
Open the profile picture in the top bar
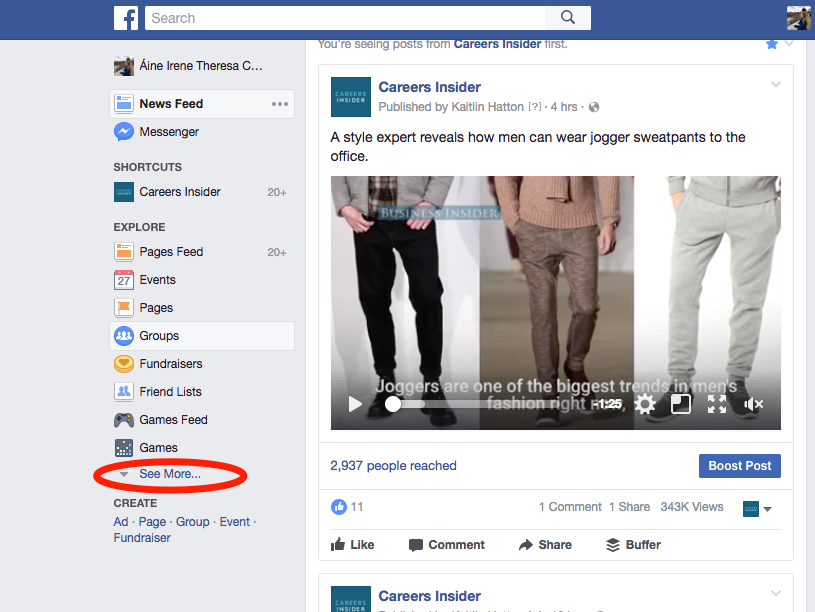[x=798, y=18]
